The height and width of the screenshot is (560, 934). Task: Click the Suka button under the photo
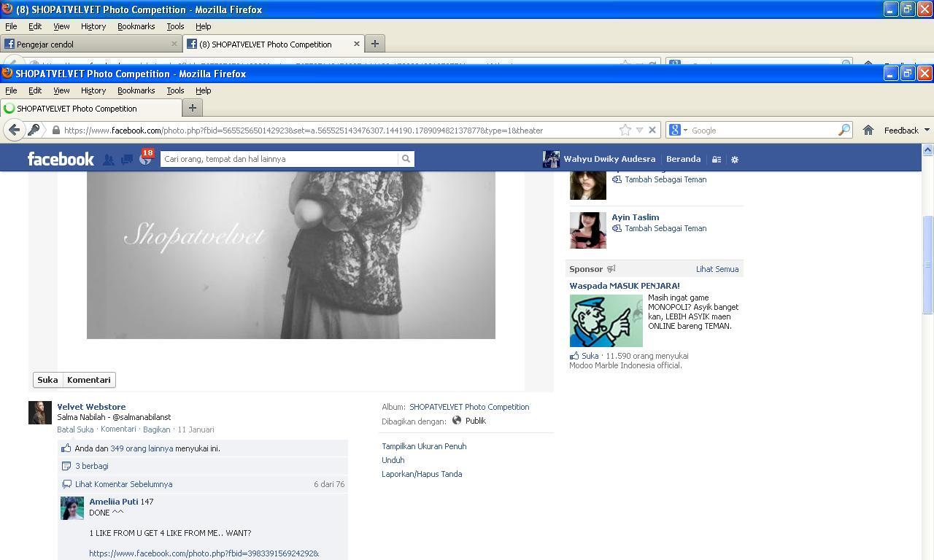tap(47, 380)
